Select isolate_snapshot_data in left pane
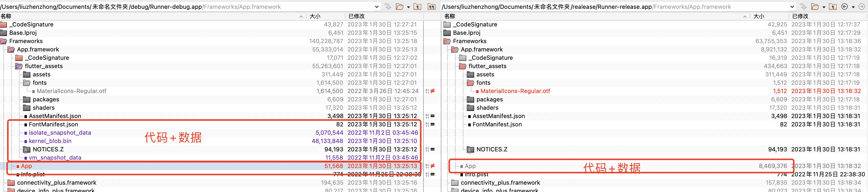Viewport: 868px width, 192px height. point(60,132)
